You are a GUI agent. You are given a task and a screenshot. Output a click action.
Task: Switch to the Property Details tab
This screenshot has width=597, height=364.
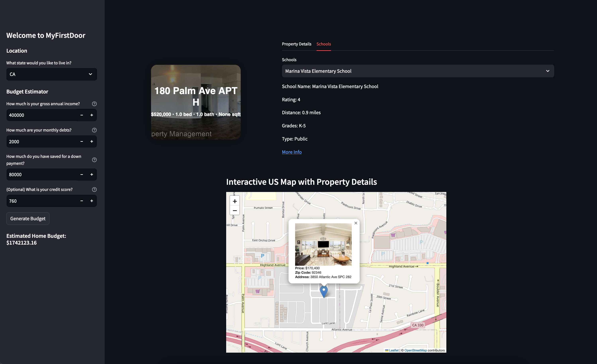(296, 44)
